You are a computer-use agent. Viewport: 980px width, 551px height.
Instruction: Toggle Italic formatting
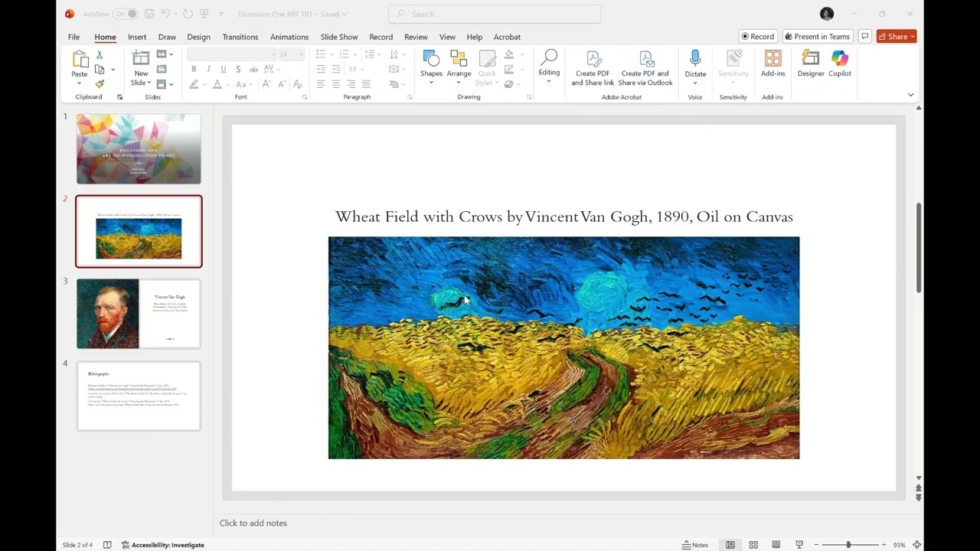click(x=208, y=69)
